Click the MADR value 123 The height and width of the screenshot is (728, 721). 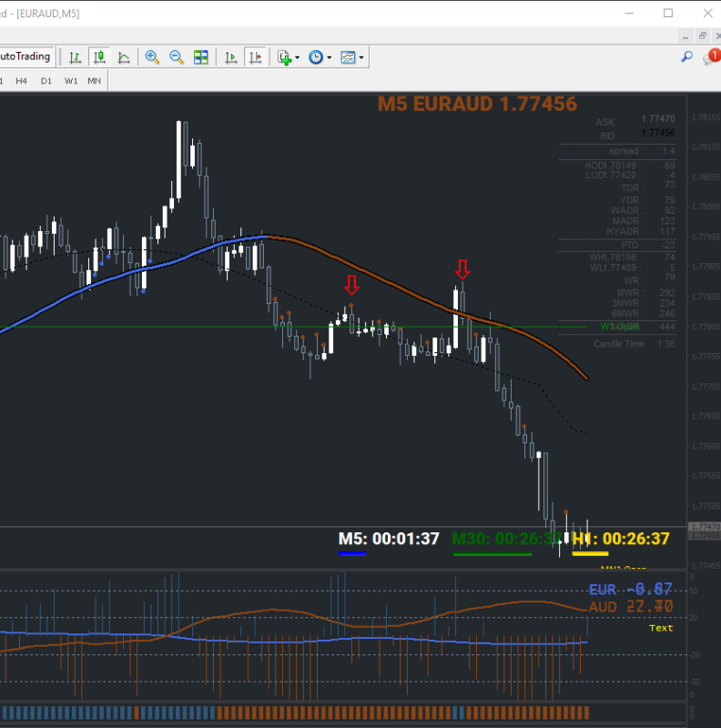667,221
